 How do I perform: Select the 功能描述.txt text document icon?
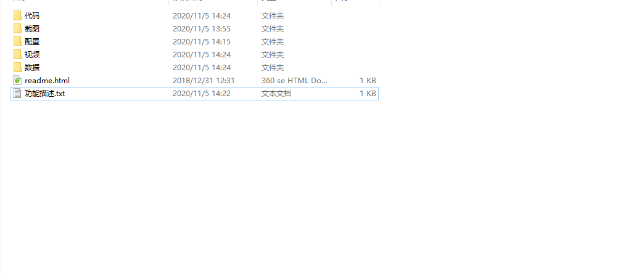tap(17, 93)
